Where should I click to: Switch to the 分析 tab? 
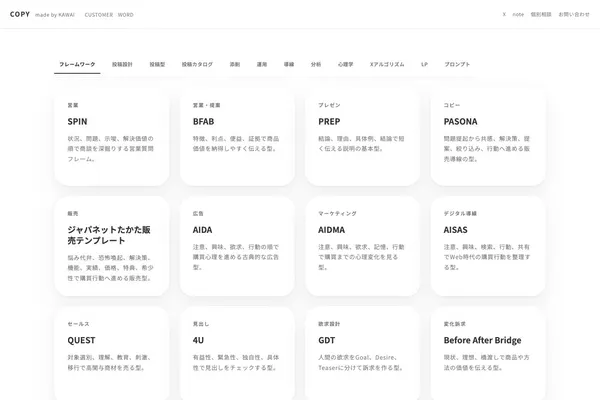point(316,64)
